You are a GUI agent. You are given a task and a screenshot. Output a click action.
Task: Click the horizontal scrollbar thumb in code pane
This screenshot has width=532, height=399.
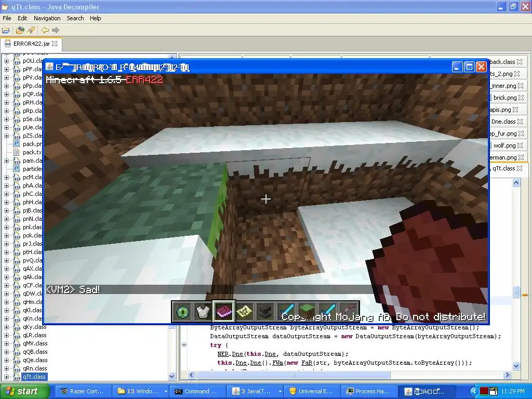[x=294, y=375]
